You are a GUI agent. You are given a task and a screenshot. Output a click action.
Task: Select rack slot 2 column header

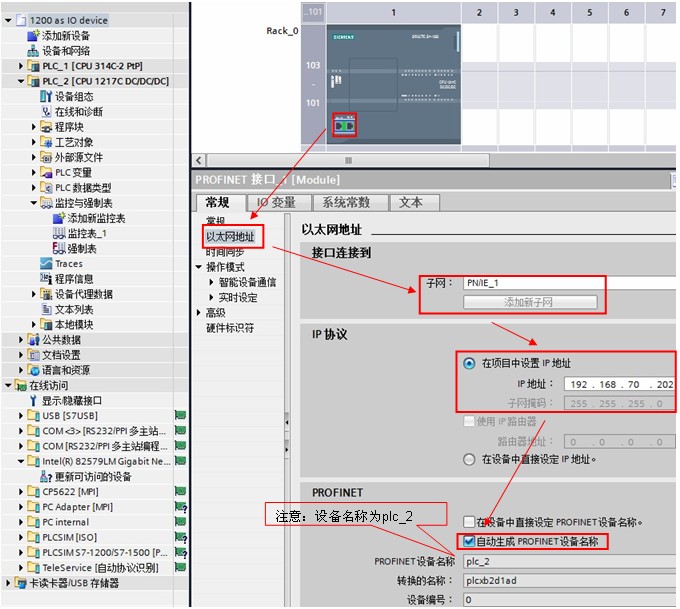click(479, 13)
